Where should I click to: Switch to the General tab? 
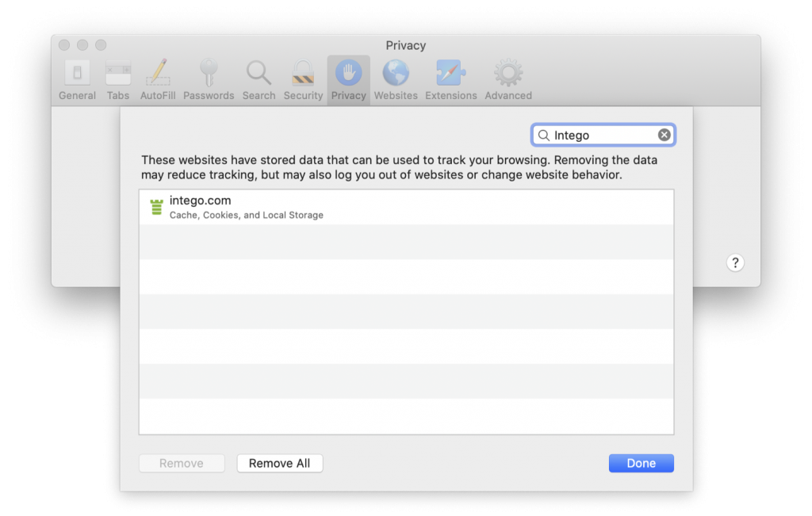pyautogui.click(x=77, y=78)
